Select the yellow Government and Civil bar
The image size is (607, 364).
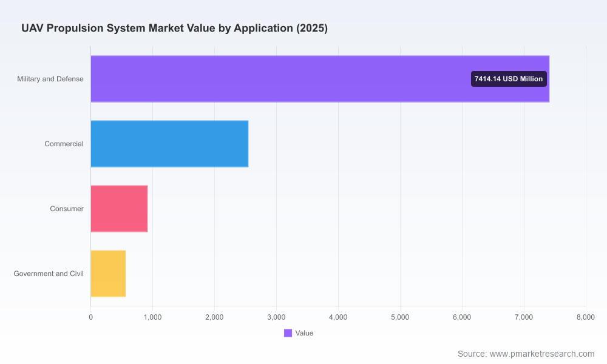tap(109, 274)
